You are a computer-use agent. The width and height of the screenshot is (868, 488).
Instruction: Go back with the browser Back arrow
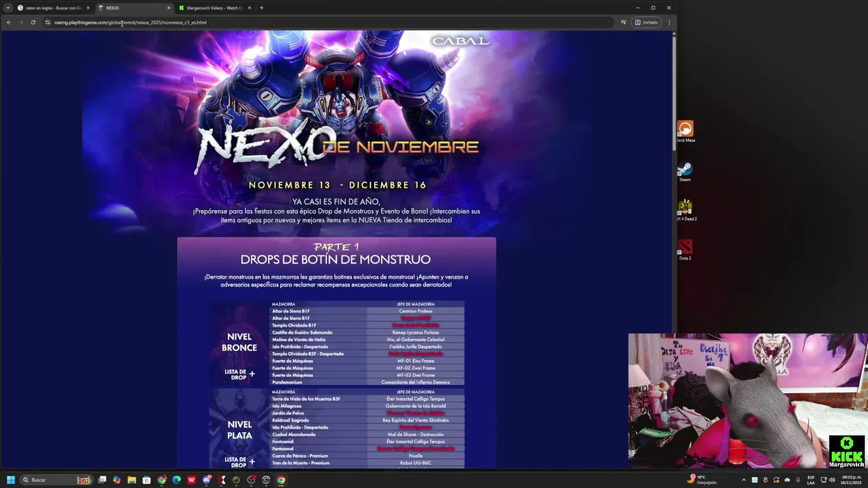[x=9, y=22]
